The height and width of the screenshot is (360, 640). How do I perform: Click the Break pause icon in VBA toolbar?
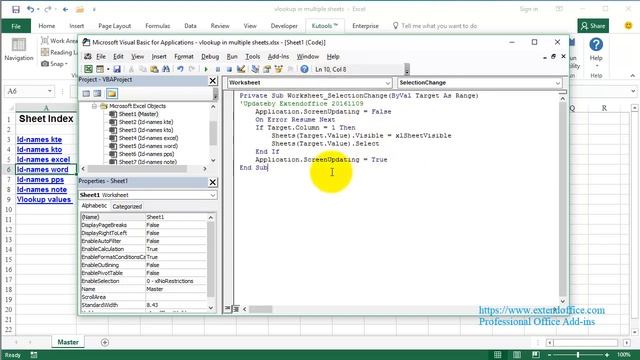click(x=218, y=69)
